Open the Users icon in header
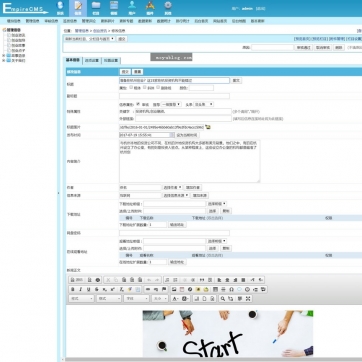This screenshot has width=362, height=362. click(132, 8)
